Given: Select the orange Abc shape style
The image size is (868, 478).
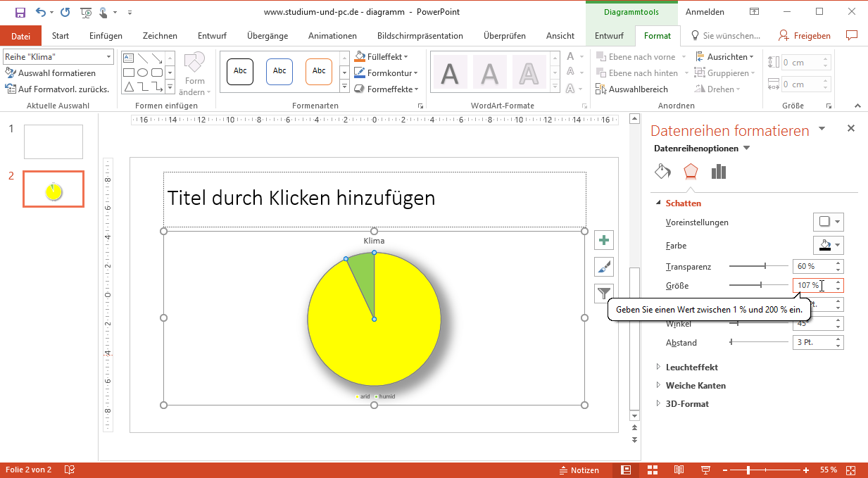Looking at the screenshot, I should 319,71.
